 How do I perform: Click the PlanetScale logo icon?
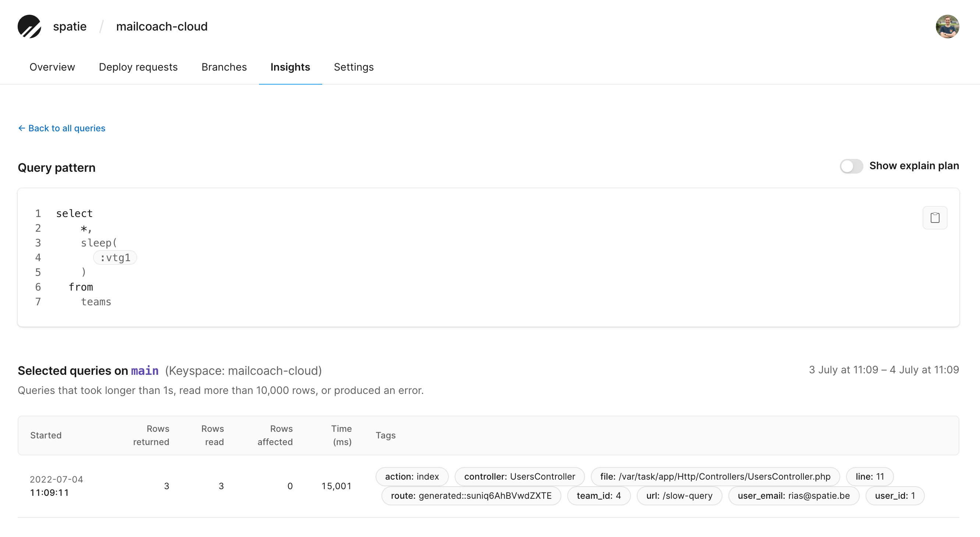click(x=29, y=26)
